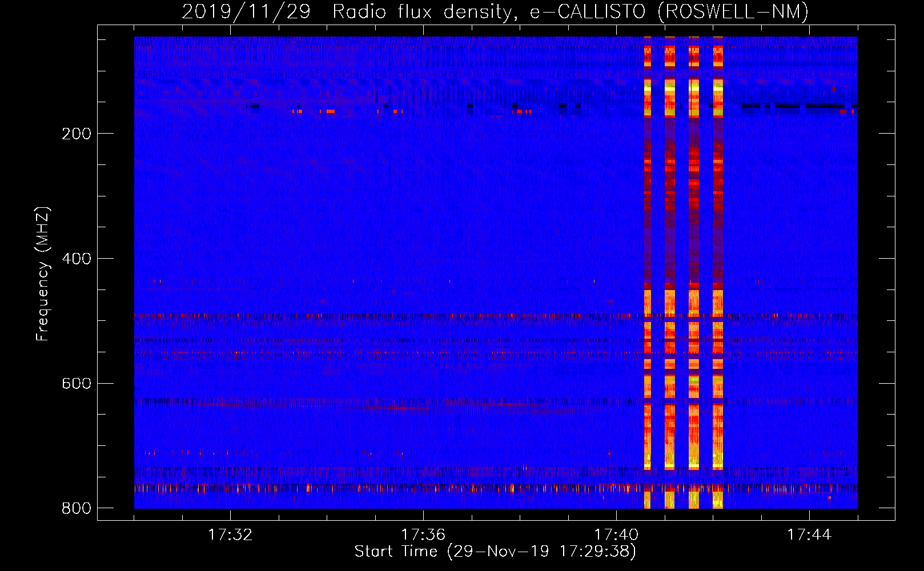Click the 200 frequency tick label

(x=77, y=134)
